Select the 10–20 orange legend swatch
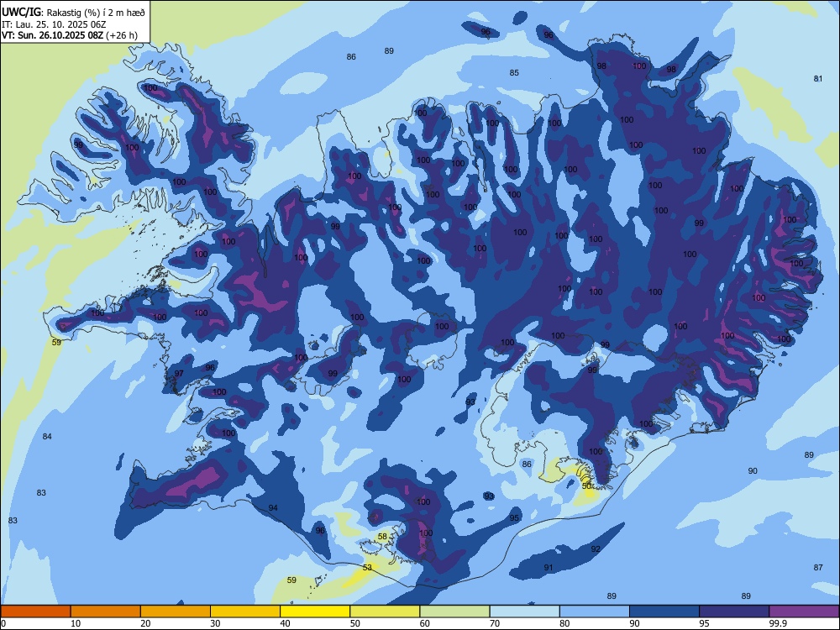The width and height of the screenshot is (840, 630). 106,612
